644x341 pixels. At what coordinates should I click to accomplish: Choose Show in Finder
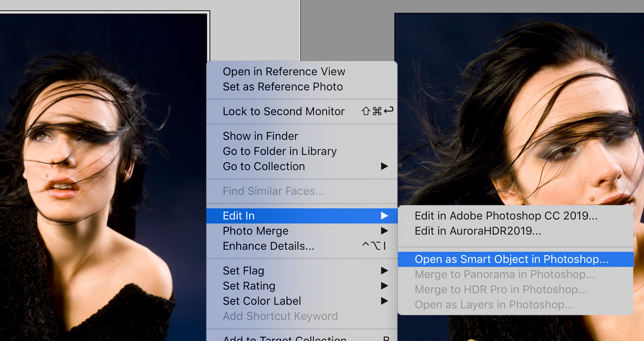[x=260, y=136]
